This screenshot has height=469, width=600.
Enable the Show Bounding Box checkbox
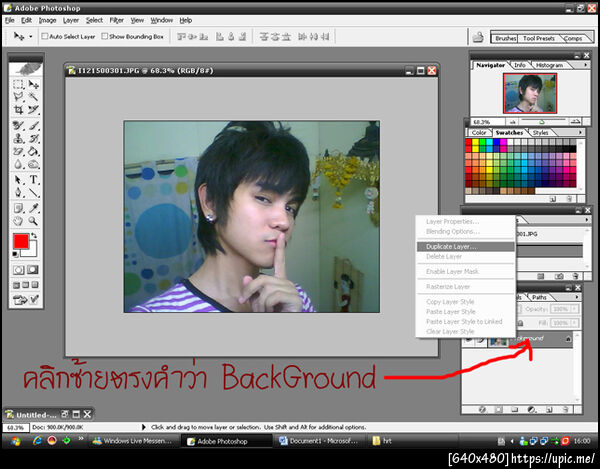click(x=104, y=36)
